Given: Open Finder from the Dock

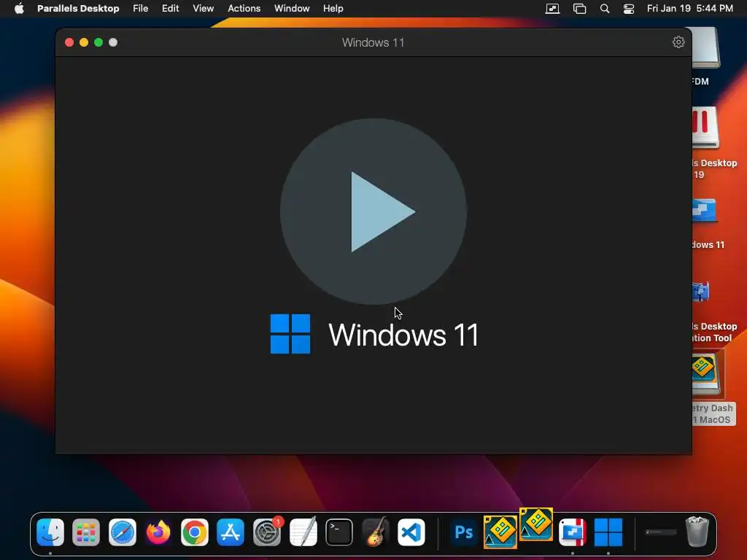Looking at the screenshot, I should pos(50,532).
